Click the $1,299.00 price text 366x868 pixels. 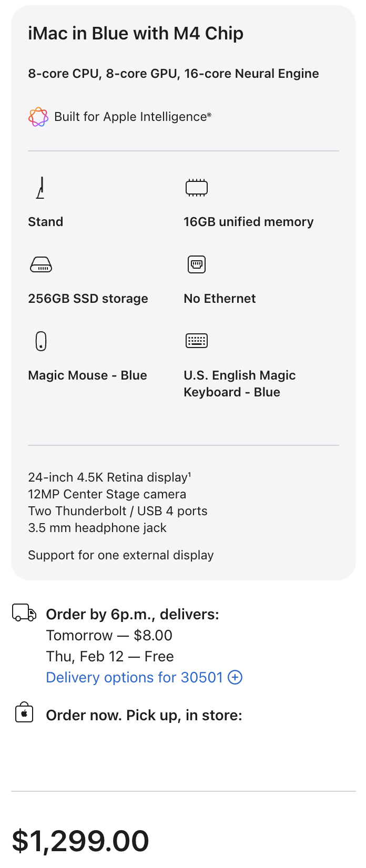80,840
